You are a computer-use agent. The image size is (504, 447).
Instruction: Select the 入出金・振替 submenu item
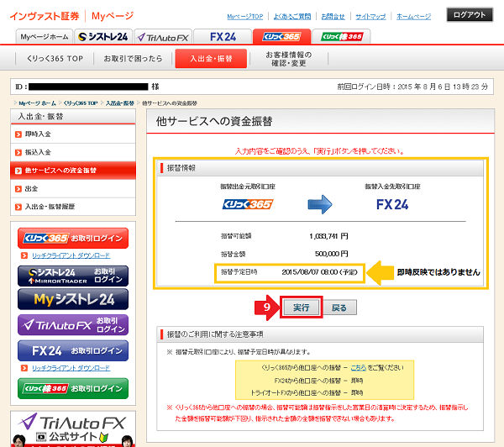(211, 59)
